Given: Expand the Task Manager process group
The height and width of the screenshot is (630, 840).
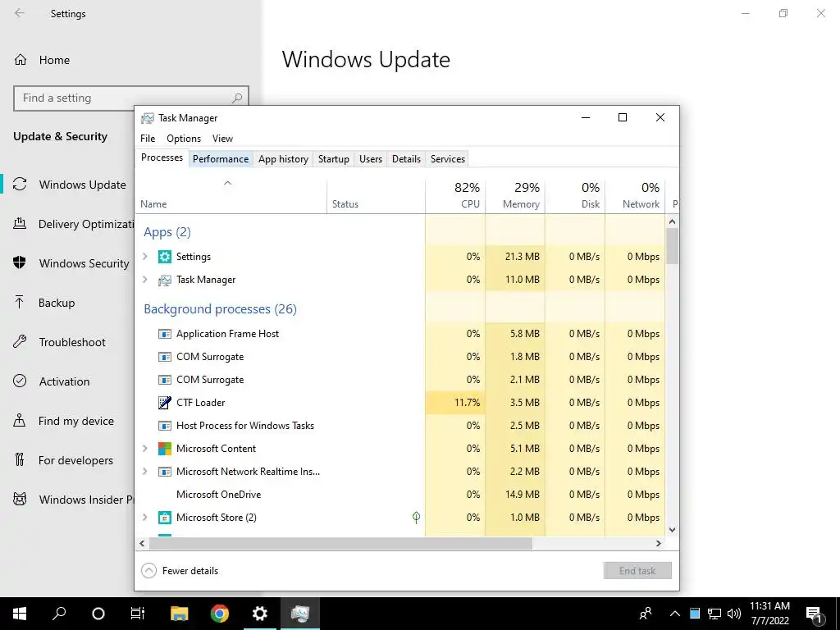Looking at the screenshot, I should 145,280.
